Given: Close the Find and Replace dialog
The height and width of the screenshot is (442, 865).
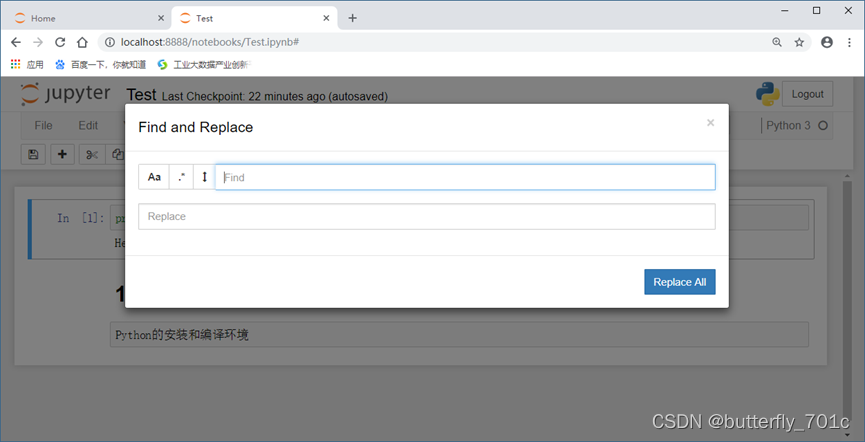Looking at the screenshot, I should pyautogui.click(x=711, y=123).
